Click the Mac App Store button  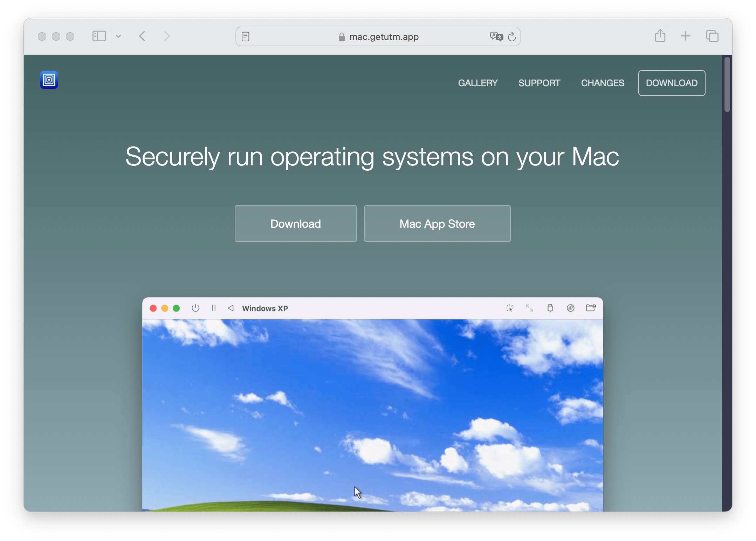(437, 224)
